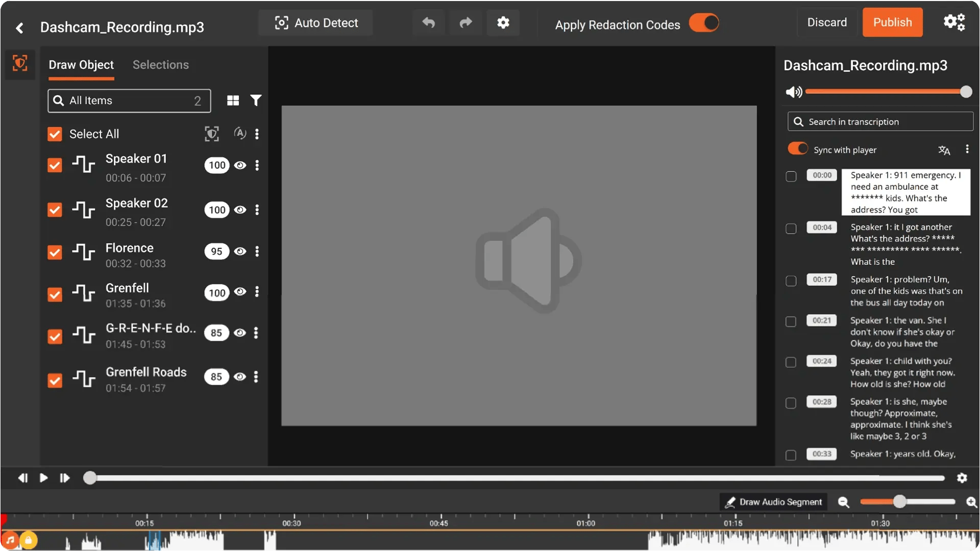
Task: Toggle Apply Redaction Codes switch
Action: pyautogui.click(x=704, y=23)
